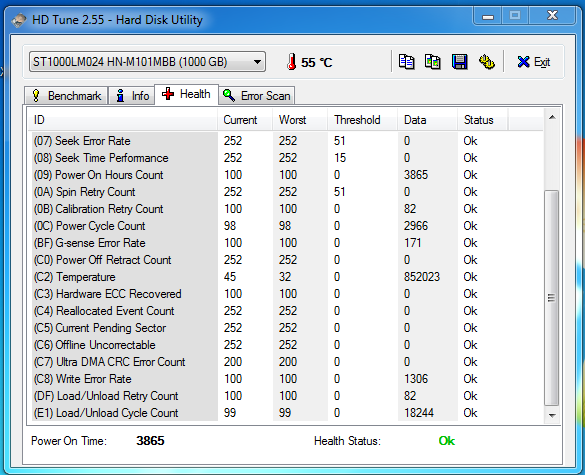Viewport: 585px width, 475px height.
Task: Select (BF) G-sense Error Rate row
Action: click(286, 243)
